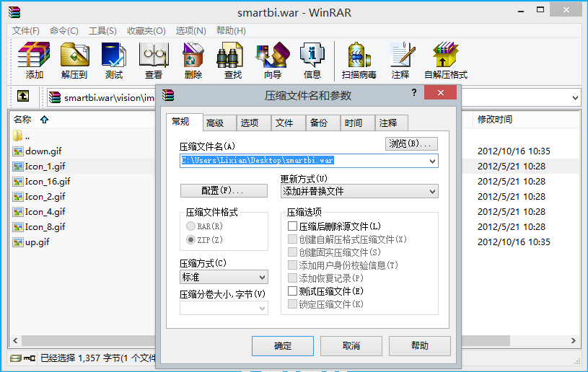
Task: Toggle 添加用户身份校验信息(T) checkbox
Action: pyautogui.click(x=292, y=265)
